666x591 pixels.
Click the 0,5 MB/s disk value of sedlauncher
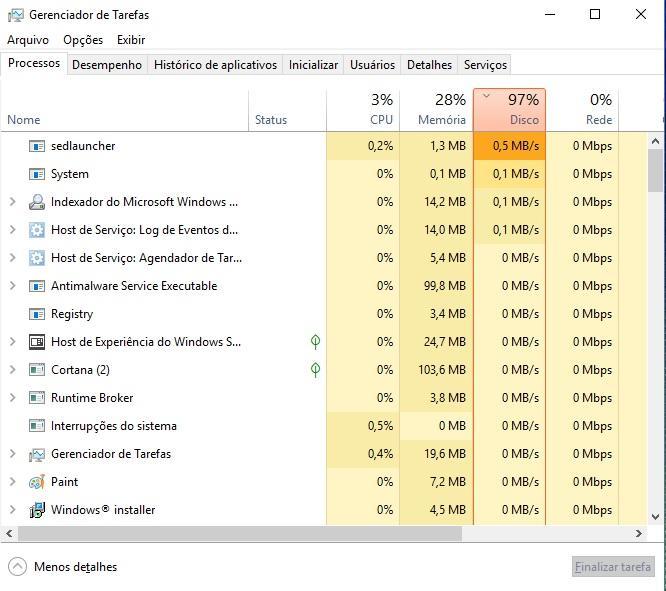(x=509, y=146)
